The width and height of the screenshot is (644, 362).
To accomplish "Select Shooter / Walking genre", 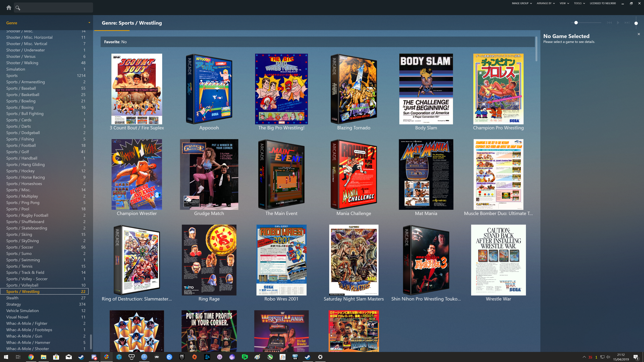I will pos(46,63).
